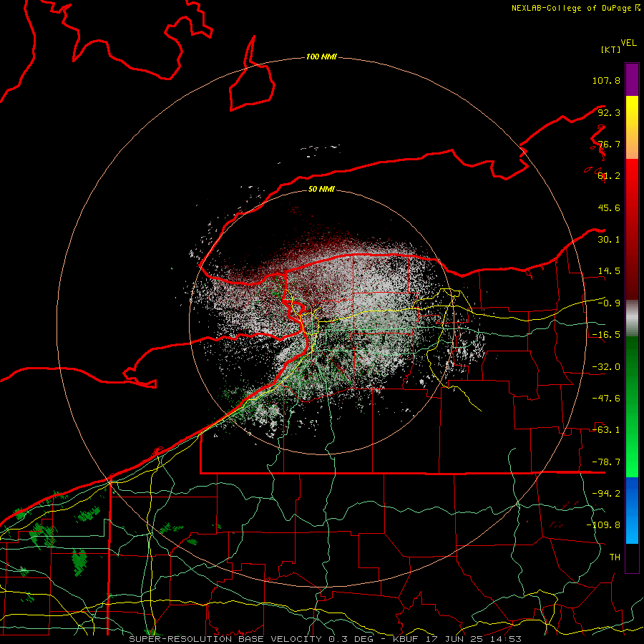Viewport: 644px width, 644px height.
Task: Click the 76.7 velocity scale value
Action: tap(609, 144)
